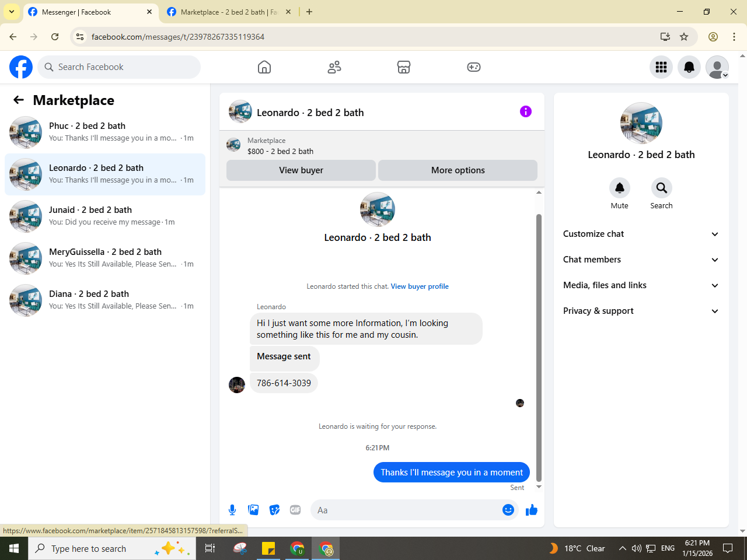The image size is (747, 560).
Task: Open the Friends icon in top navigation
Action: (334, 67)
